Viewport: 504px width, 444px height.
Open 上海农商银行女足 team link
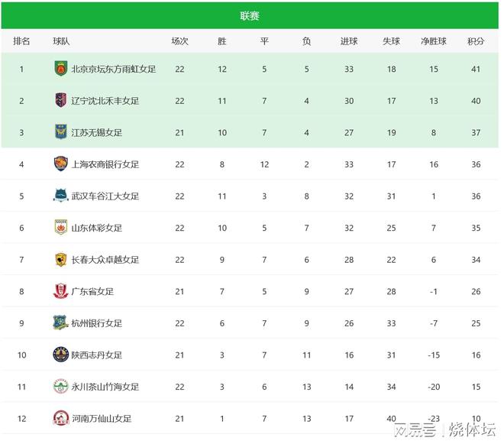click(105, 164)
